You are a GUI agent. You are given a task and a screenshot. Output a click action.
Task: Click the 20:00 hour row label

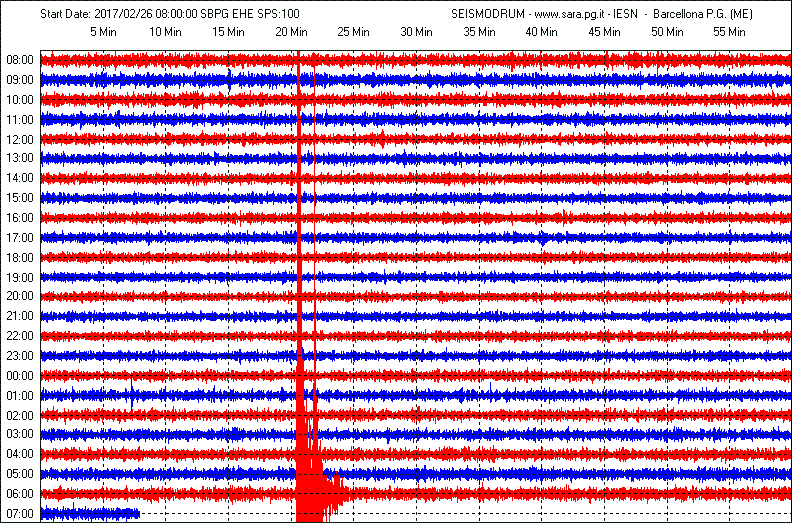click(20, 296)
